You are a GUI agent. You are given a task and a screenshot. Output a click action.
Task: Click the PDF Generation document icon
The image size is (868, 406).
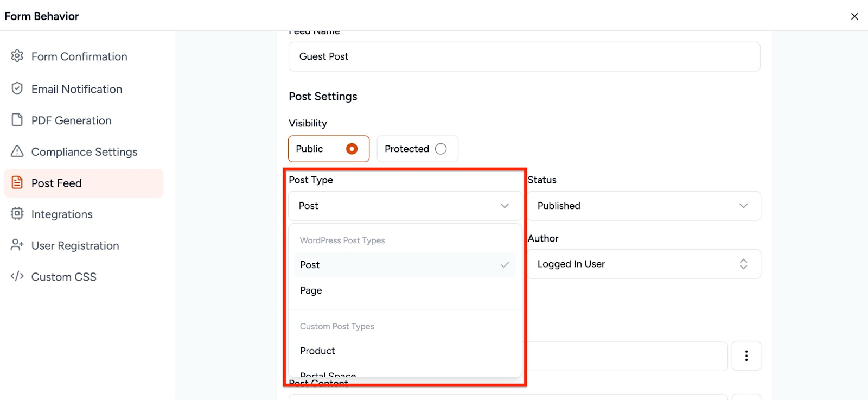coord(17,120)
